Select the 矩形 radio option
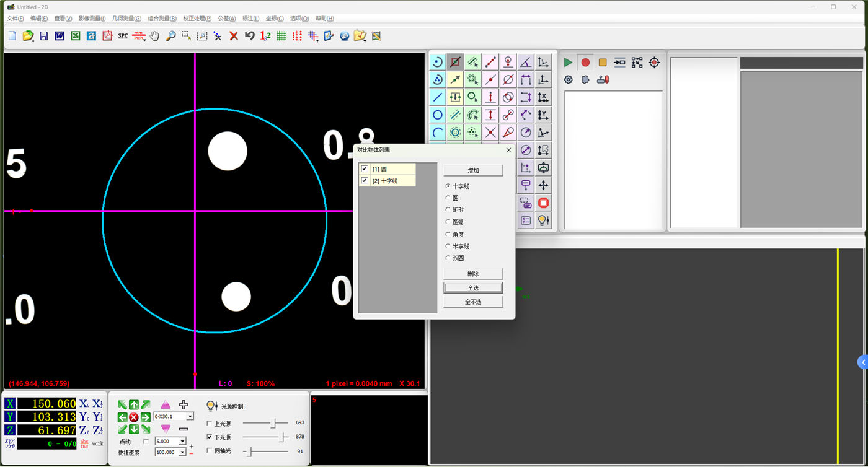This screenshot has height=467, width=868. 448,210
